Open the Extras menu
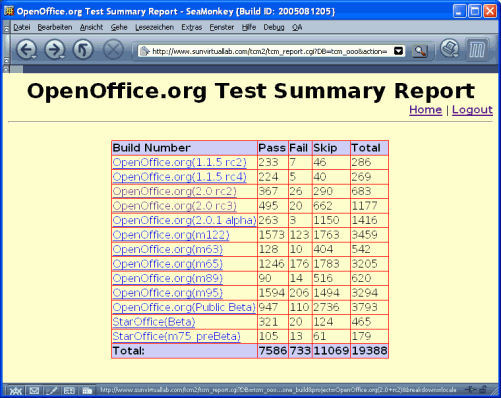 (192, 27)
